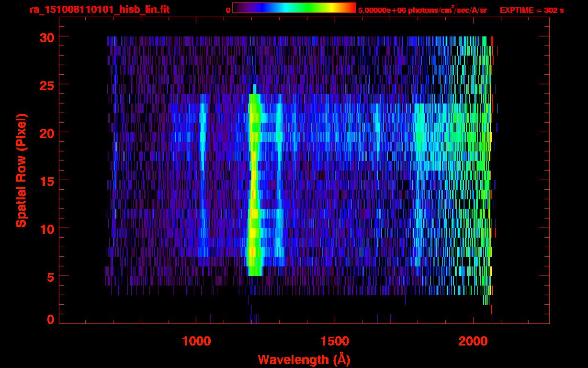The height and width of the screenshot is (368, 588).
Task: Click the y-axis tick label 20
Action: click(46, 133)
